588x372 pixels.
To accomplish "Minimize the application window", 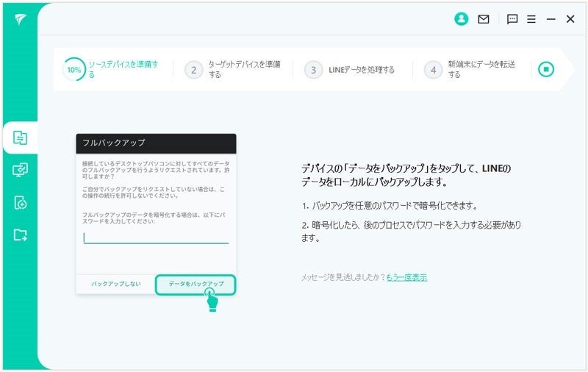I will point(551,19).
